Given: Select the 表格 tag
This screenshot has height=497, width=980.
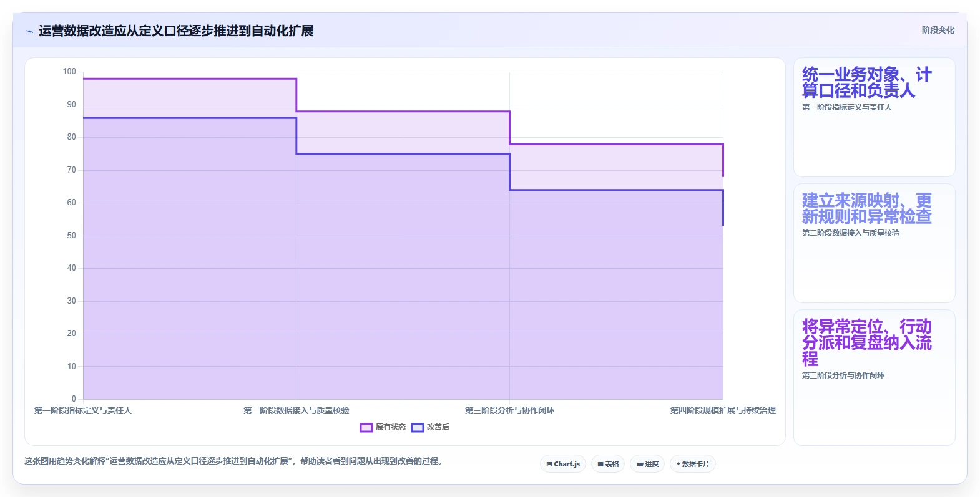Looking at the screenshot, I should tap(608, 464).
